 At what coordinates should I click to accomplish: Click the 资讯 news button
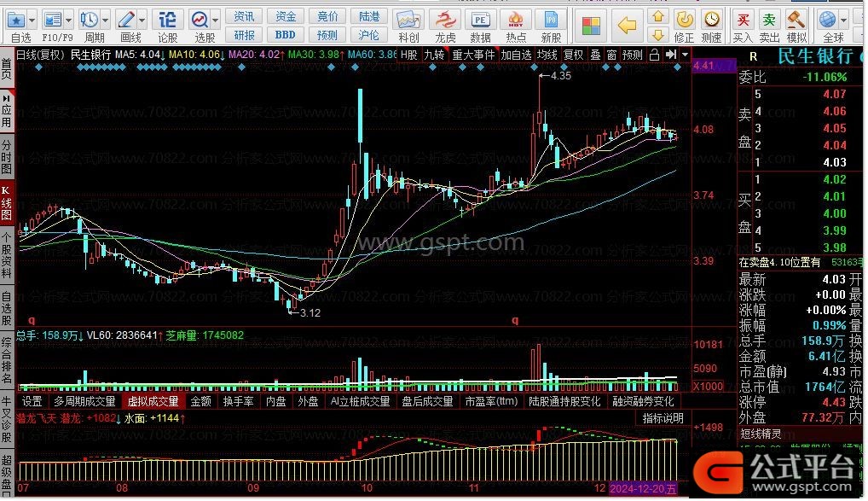(244, 16)
